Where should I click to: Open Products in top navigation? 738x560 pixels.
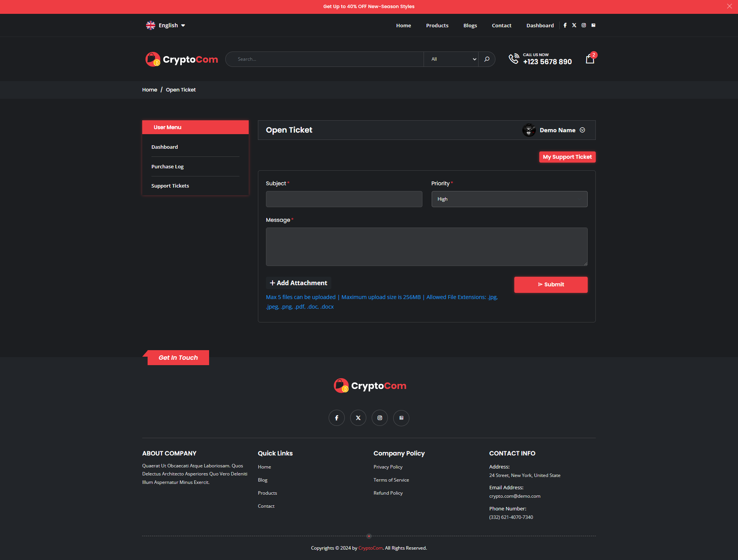click(437, 25)
